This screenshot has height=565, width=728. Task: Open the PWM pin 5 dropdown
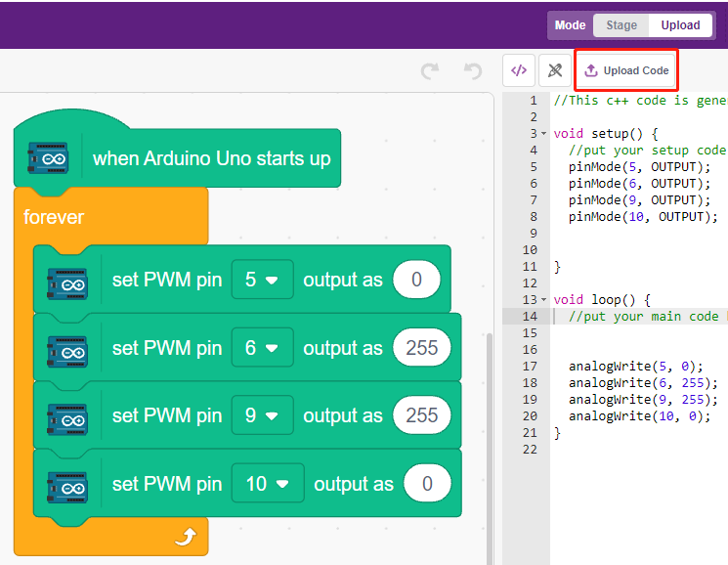click(262, 280)
